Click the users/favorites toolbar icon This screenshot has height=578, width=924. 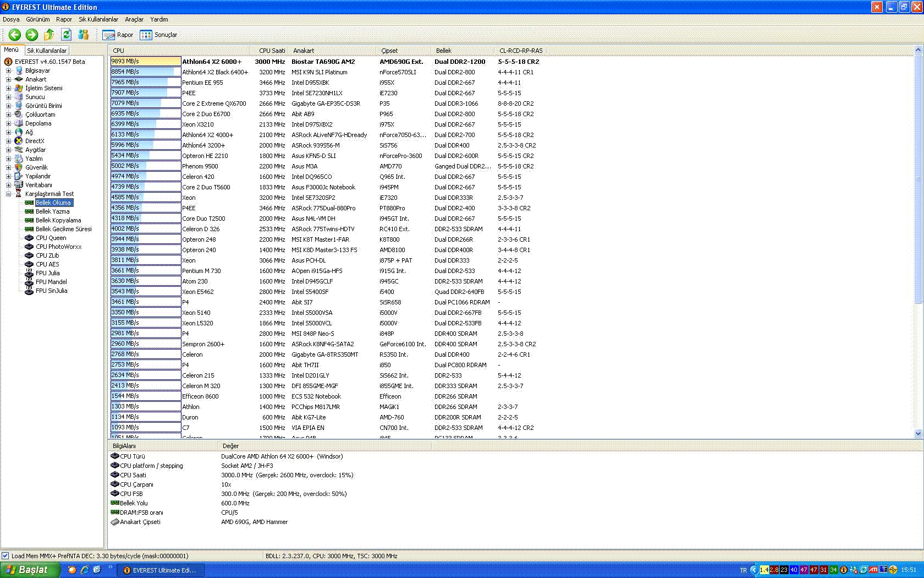click(x=84, y=35)
